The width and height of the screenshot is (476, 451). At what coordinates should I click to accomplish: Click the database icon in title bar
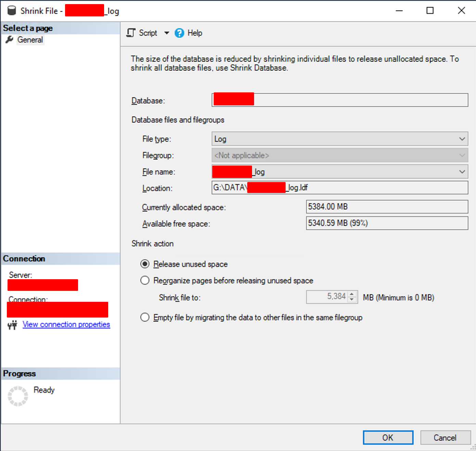(x=12, y=11)
